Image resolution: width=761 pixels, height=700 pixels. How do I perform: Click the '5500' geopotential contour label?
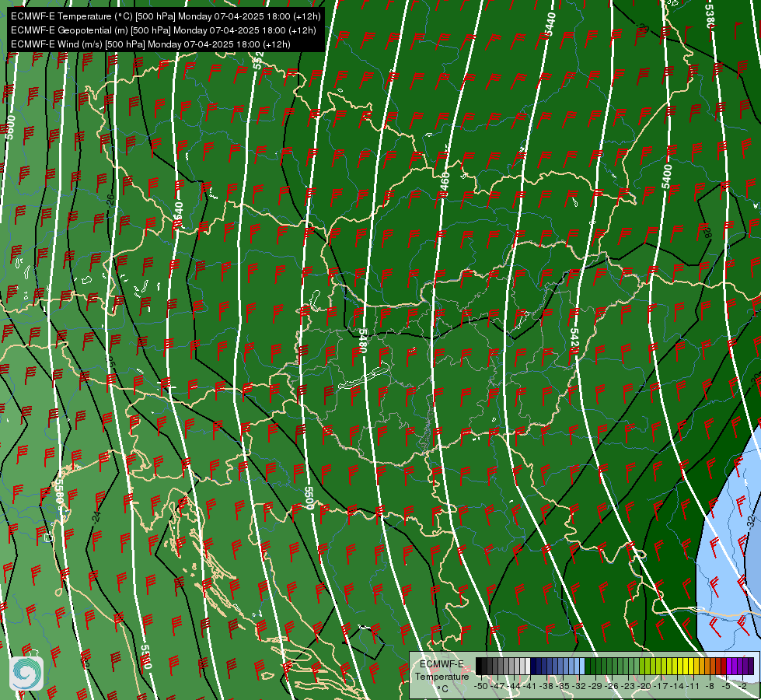(x=309, y=497)
